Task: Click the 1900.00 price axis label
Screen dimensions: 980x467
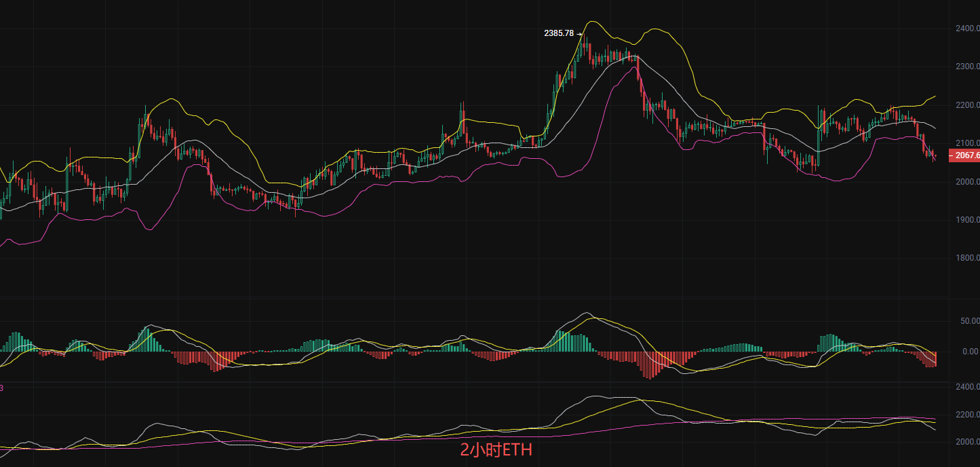Action: point(966,220)
